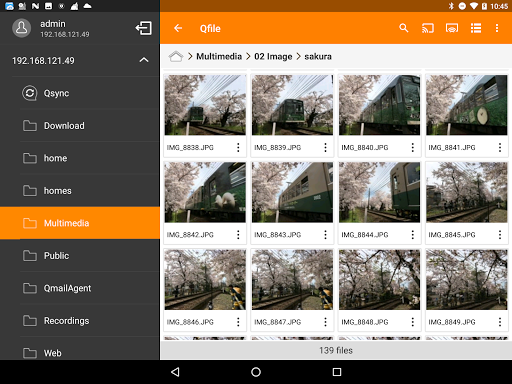The height and width of the screenshot is (384, 512).
Task: Navigate to Multimedia in breadcrumb
Action: point(219,56)
